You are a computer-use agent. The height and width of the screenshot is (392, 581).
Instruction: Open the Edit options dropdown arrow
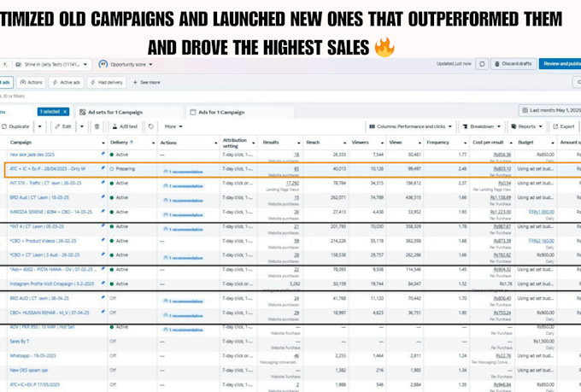[x=82, y=126]
